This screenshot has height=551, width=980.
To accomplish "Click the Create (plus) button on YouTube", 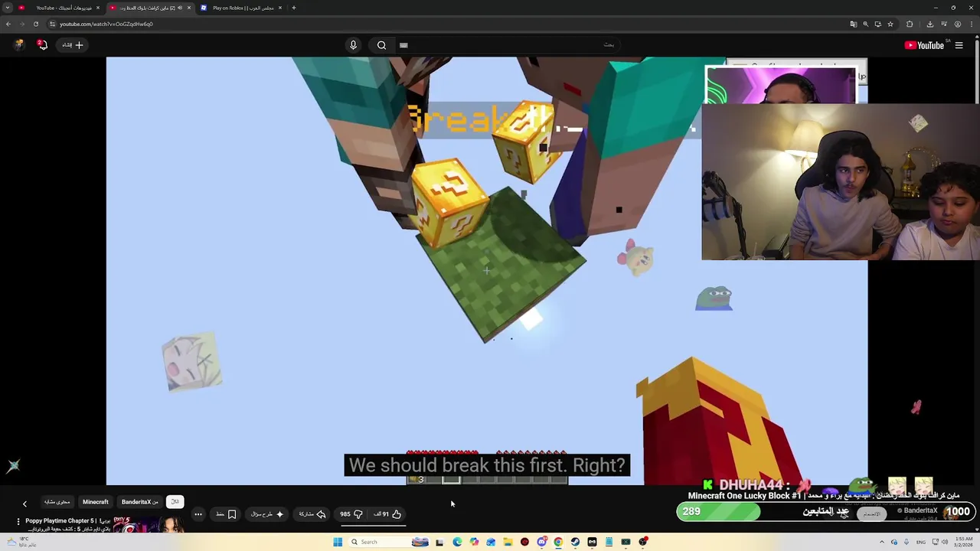I will tap(73, 45).
